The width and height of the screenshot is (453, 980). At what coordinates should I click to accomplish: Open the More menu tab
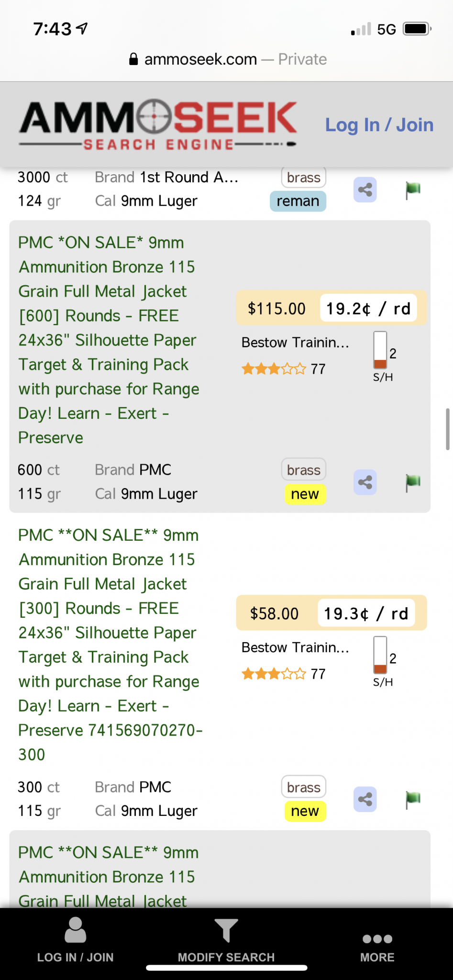pos(377,945)
